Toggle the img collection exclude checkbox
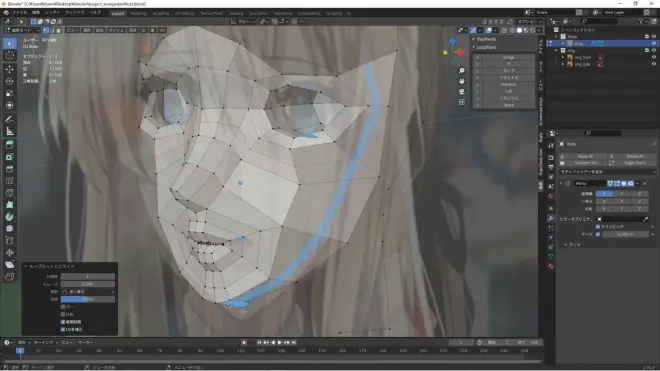This screenshot has height=371, width=660. [x=647, y=51]
